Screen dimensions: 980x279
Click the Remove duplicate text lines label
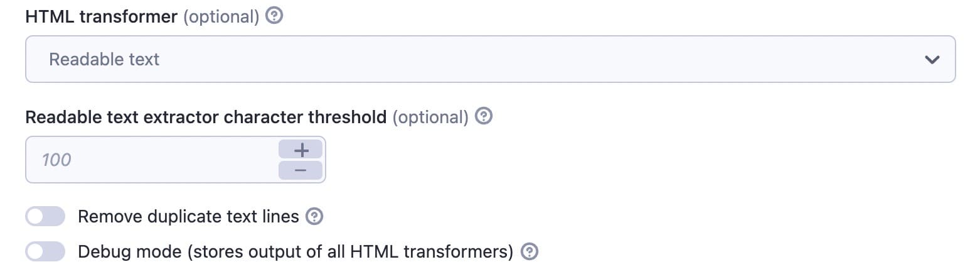point(188,217)
